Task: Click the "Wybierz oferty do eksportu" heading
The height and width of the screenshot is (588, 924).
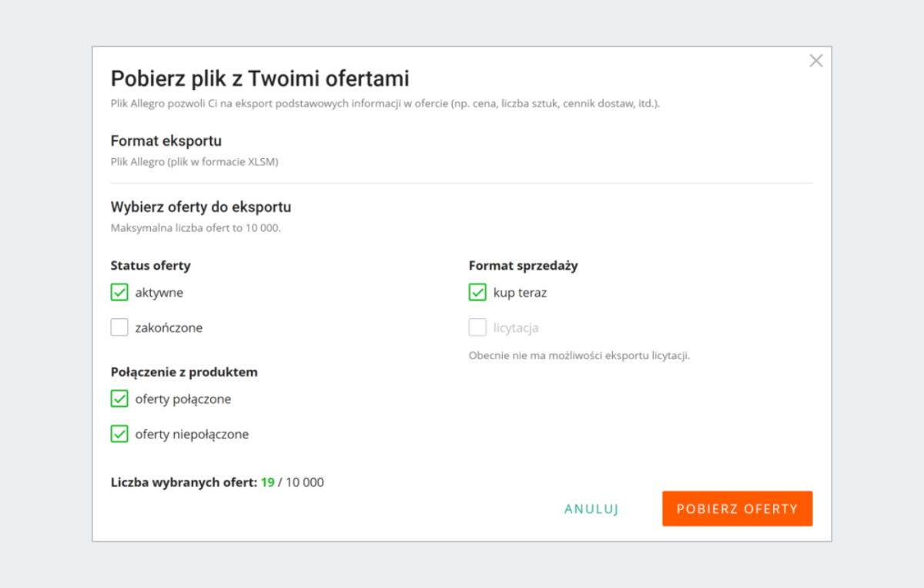Action: coord(201,207)
